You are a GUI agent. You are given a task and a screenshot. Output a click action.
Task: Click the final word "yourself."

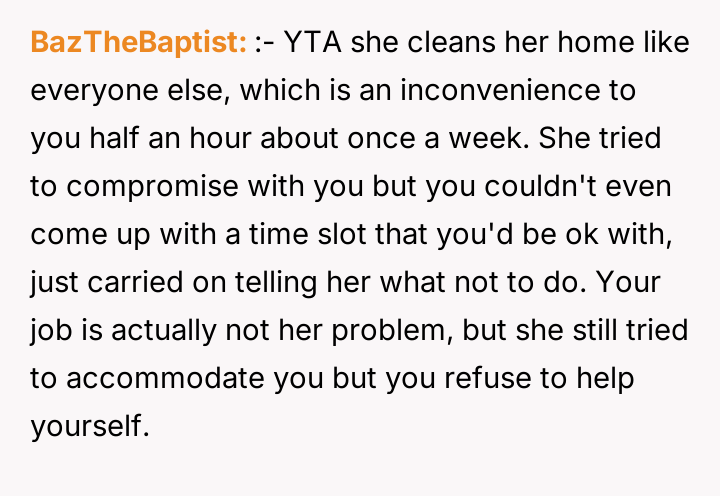pos(89,425)
